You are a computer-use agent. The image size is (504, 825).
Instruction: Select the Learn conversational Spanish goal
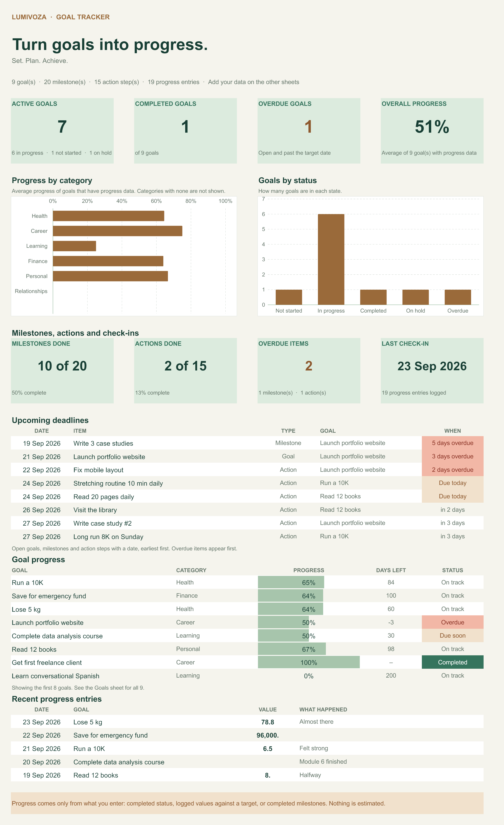pos(56,676)
